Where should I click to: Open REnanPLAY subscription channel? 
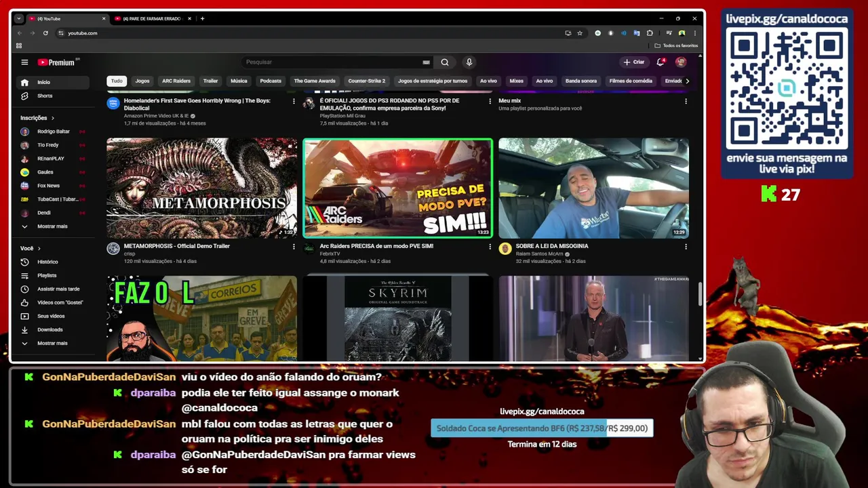coord(54,159)
